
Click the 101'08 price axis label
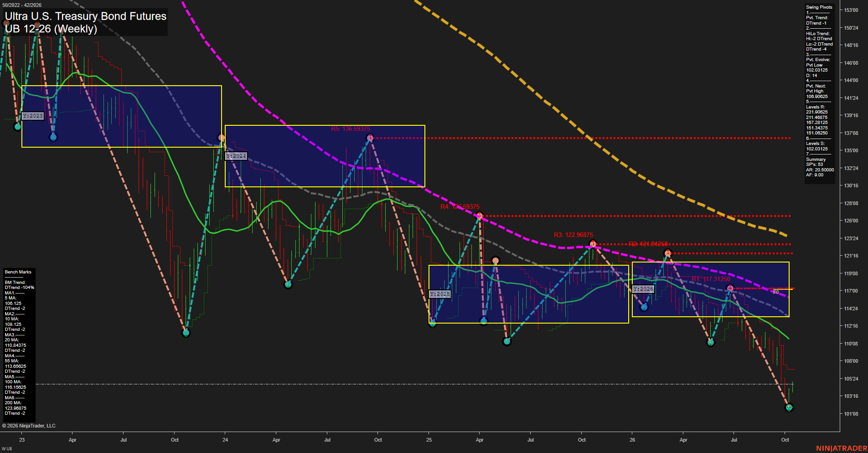851,414
